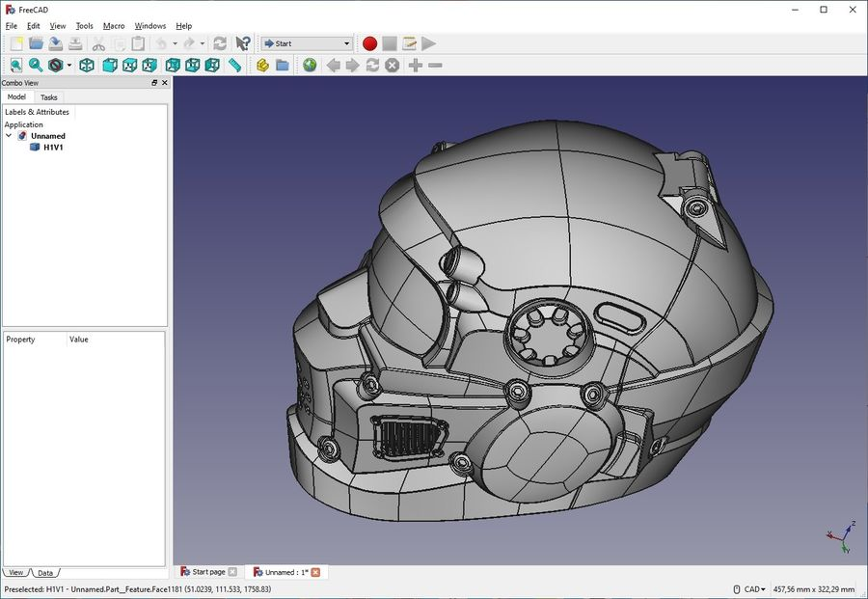Click the zoom in plus icon
The width and height of the screenshot is (868, 599).
click(x=415, y=65)
